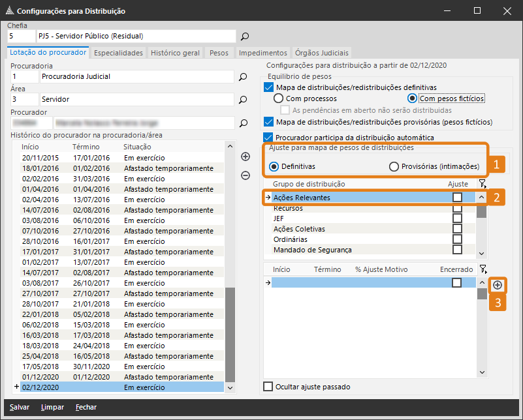523x420 pixels.
Task: Tick the Ajuste checkbox for Mandado de Segurança
Action: tap(457, 250)
